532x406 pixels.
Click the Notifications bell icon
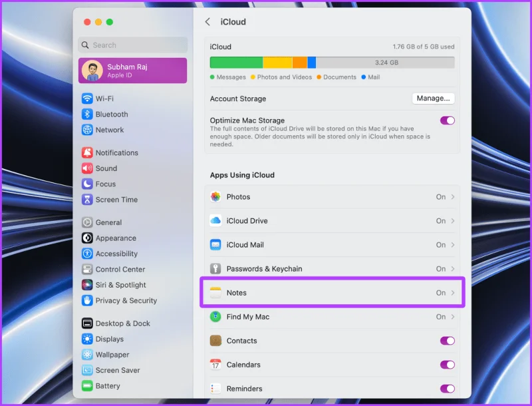tap(87, 152)
